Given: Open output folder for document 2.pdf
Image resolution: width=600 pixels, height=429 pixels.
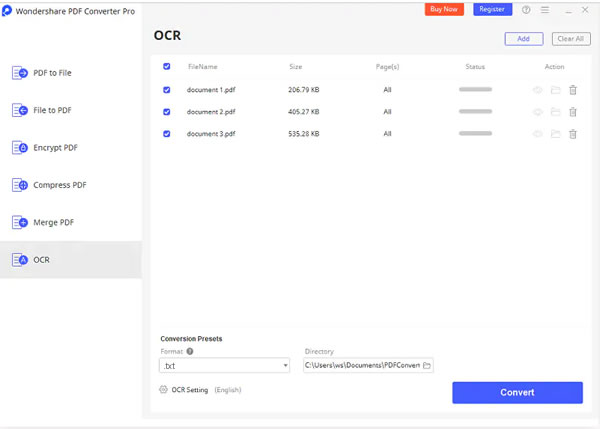Looking at the screenshot, I should tap(555, 112).
